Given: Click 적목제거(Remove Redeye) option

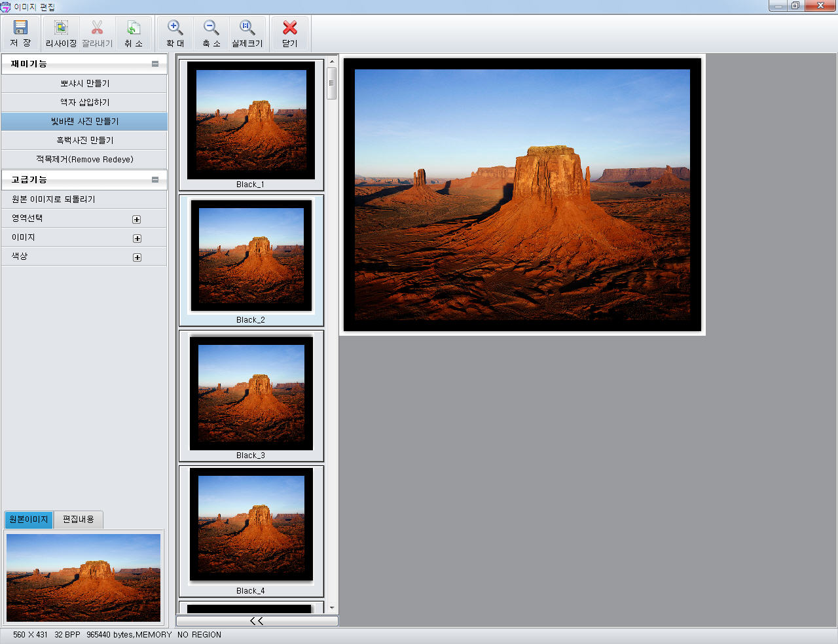Looking at the screenshot, I should tap(84, 159).
